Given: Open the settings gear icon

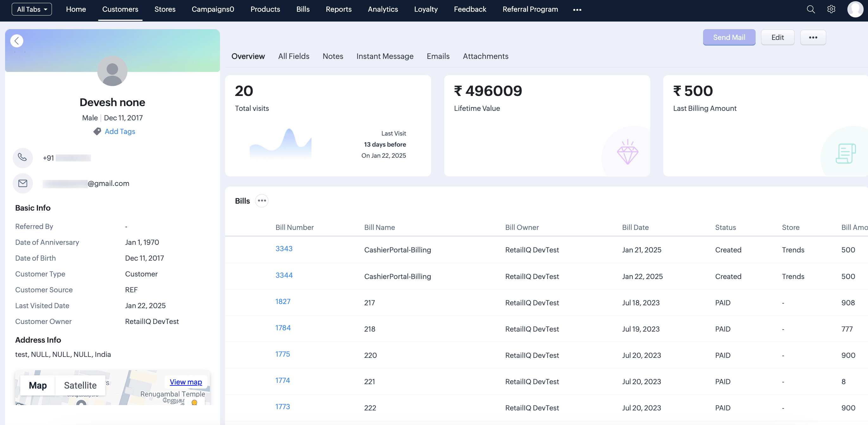Looking at the screenshot, I should point(831,10).
